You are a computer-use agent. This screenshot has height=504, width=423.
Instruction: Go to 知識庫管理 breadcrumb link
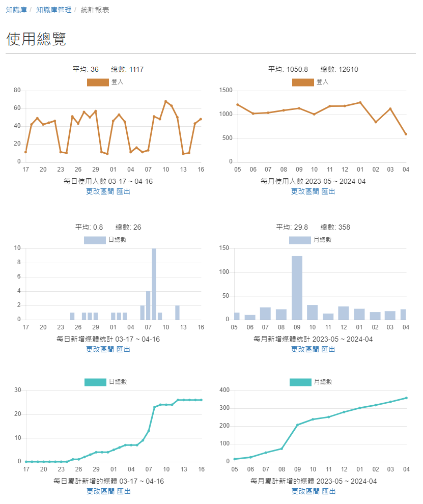tap(53, 10)
